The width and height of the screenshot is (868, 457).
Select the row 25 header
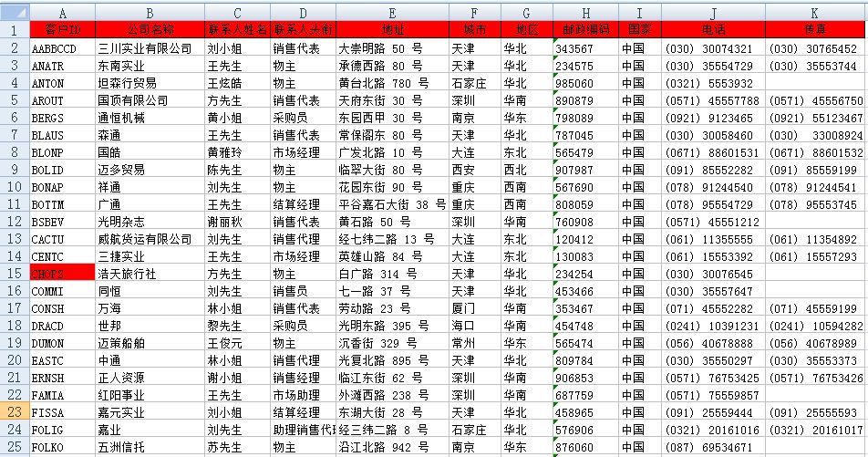(x=14, y=448)
